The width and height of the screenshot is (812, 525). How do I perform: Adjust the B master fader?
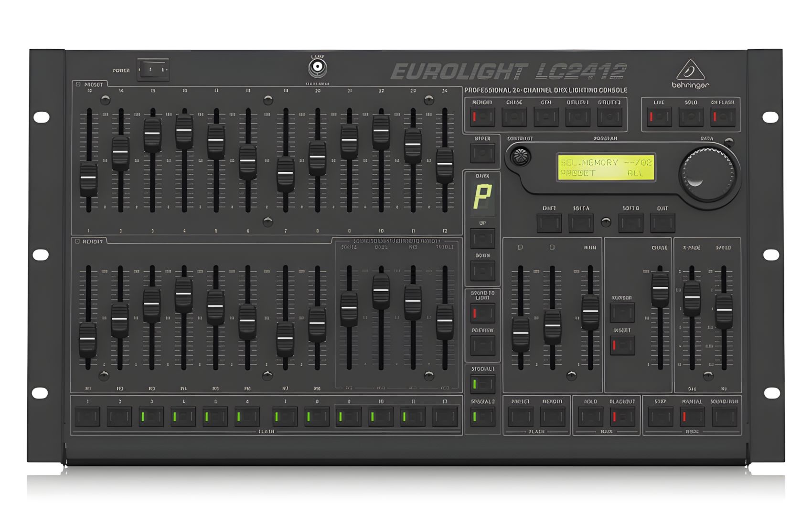[x=553, y=327]
